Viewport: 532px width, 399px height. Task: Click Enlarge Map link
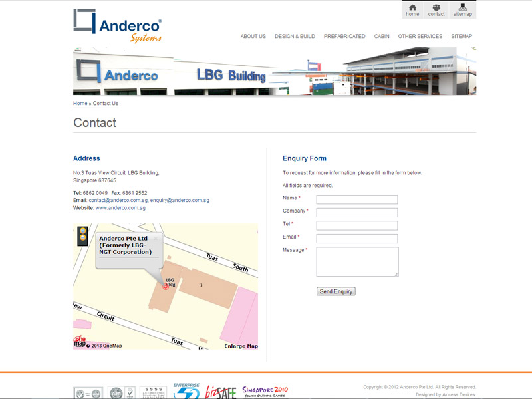click(241, 346)
